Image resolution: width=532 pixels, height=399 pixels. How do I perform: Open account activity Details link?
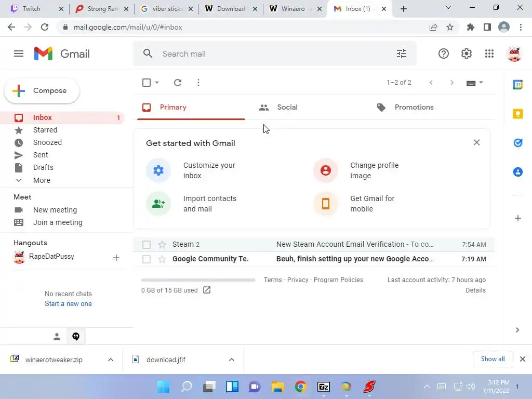pos(475,290)
